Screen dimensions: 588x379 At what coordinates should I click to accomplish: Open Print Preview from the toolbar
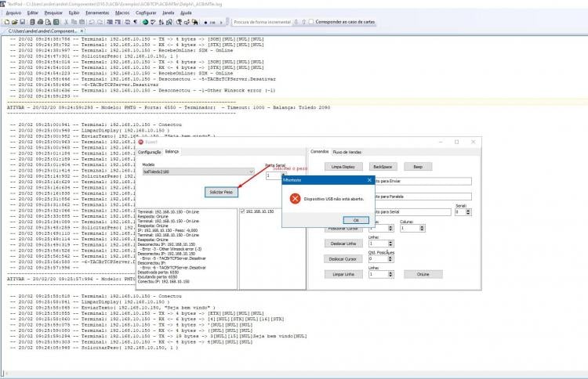pyautogui.click(x=48, y=22)
